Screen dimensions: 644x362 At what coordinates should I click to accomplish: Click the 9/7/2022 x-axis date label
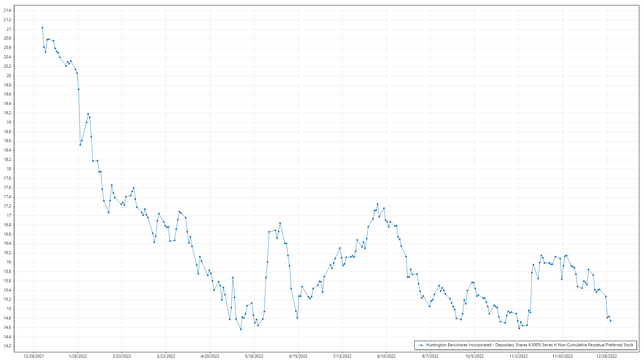coord(430,356)
